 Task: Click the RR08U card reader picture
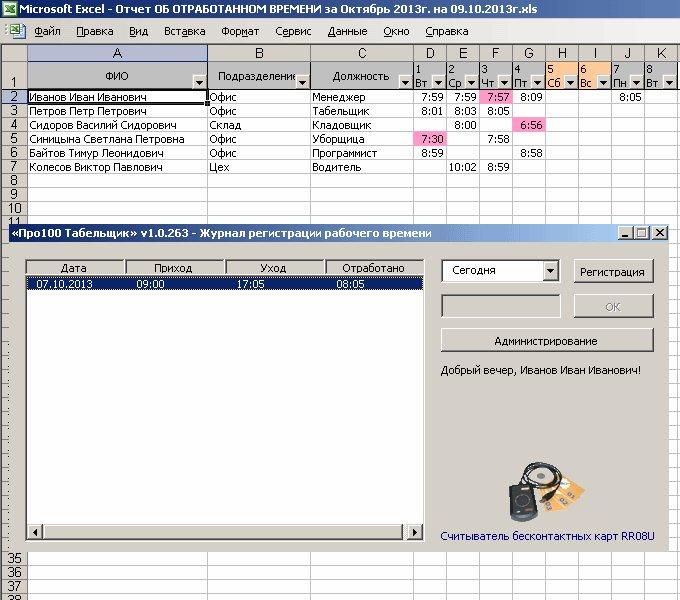tap(546, 492)
